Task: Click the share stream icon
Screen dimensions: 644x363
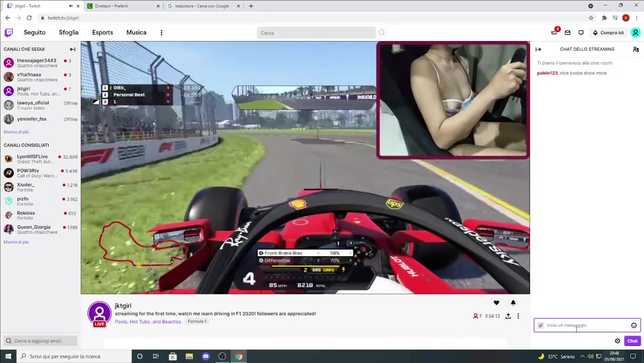Action: click(508, 316)
